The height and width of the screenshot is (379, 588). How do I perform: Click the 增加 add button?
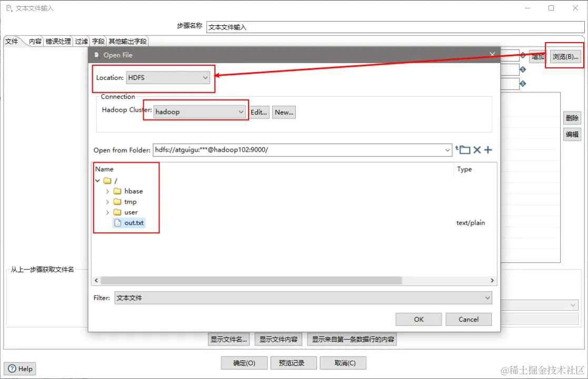tap(537, 57)
